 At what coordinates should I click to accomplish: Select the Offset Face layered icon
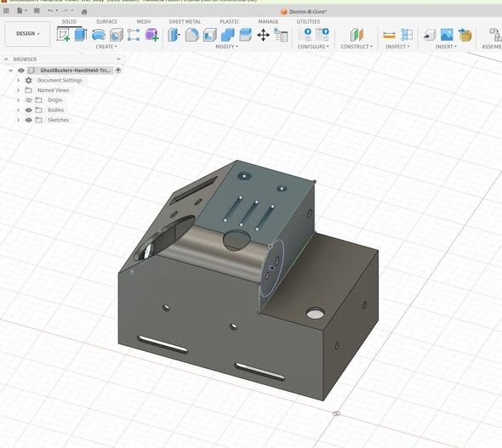(245, 35)
